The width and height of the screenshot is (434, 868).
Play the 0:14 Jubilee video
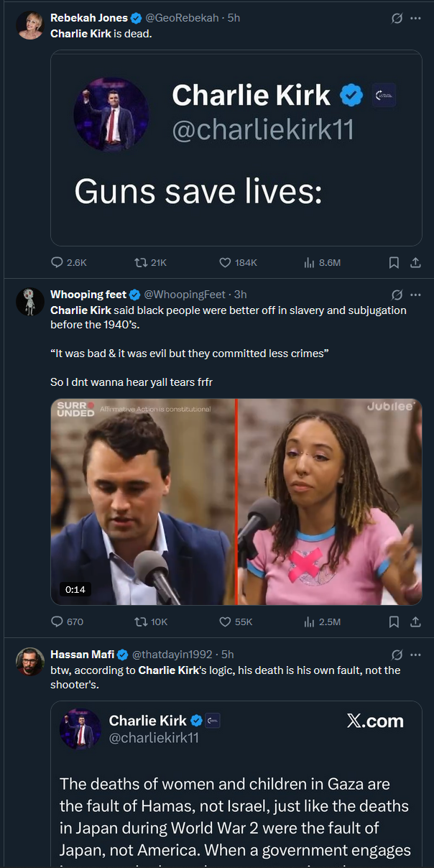(x=236, y=502)
